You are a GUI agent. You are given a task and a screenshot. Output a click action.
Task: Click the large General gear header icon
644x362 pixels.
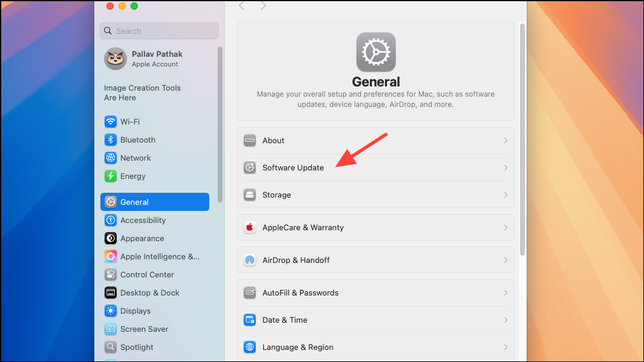click(376, 52)
